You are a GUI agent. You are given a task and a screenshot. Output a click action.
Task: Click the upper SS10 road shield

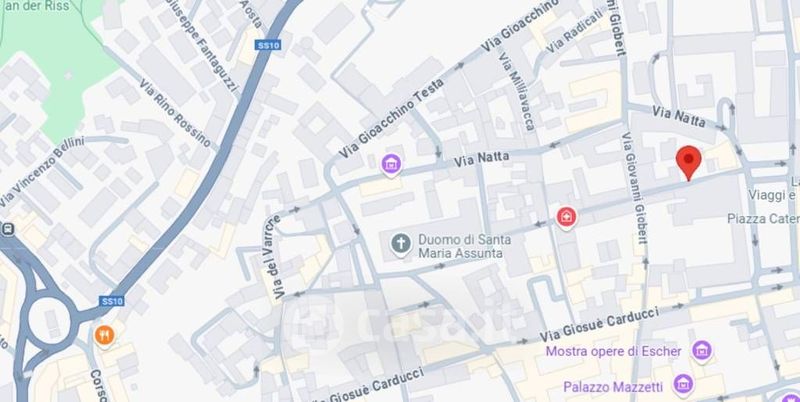[268, 45]
